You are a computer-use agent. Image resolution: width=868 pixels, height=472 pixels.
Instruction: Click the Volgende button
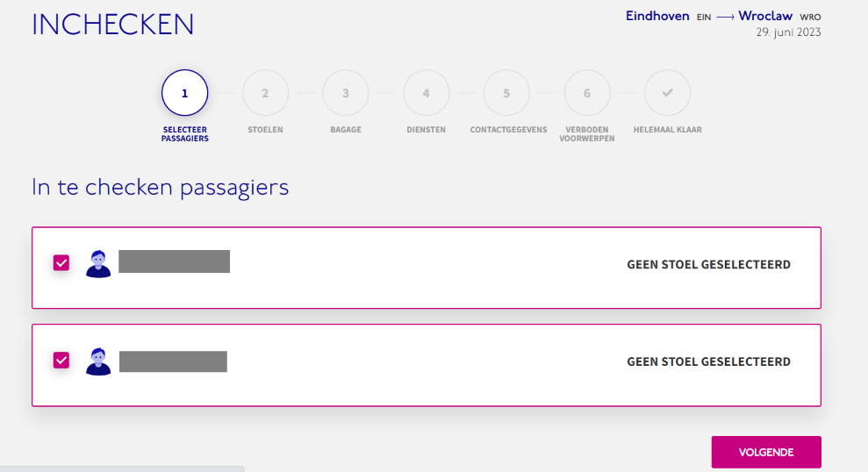click(x=766, y=452)
